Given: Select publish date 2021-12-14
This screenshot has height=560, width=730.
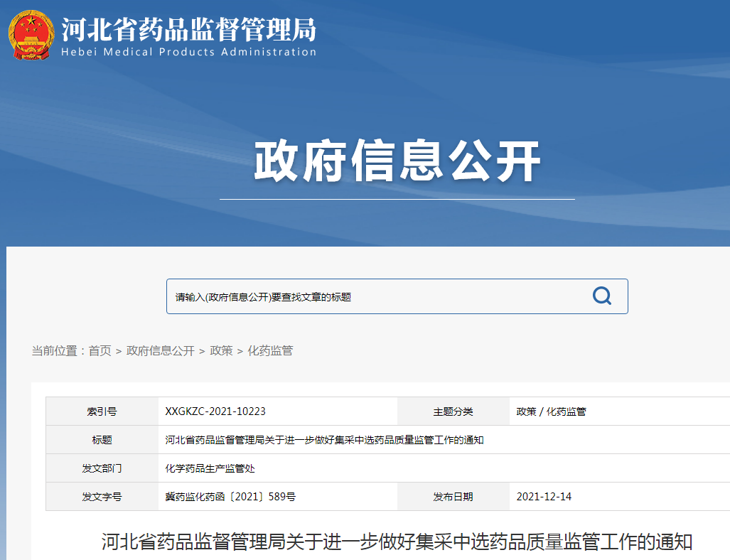Looking at the screenshot, I should [x=544, y=497].
